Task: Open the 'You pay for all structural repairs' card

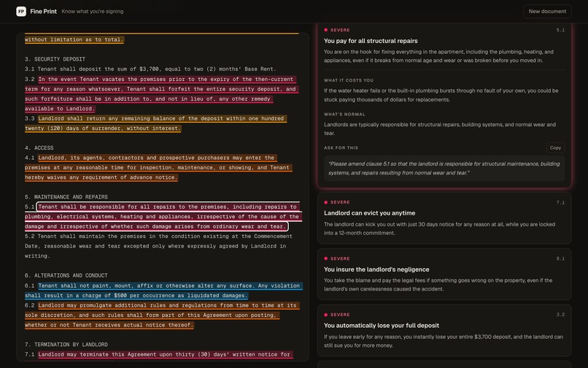Action: 444,105
